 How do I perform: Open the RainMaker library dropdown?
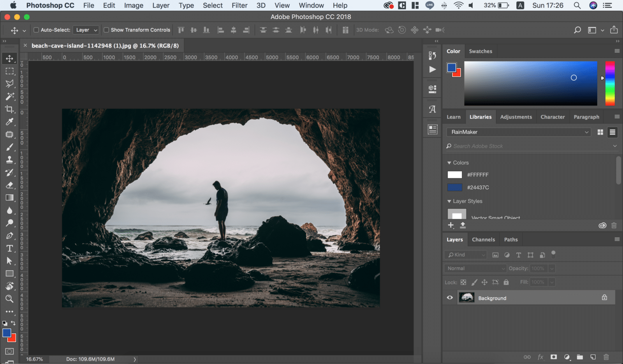(x=518, y=132)
